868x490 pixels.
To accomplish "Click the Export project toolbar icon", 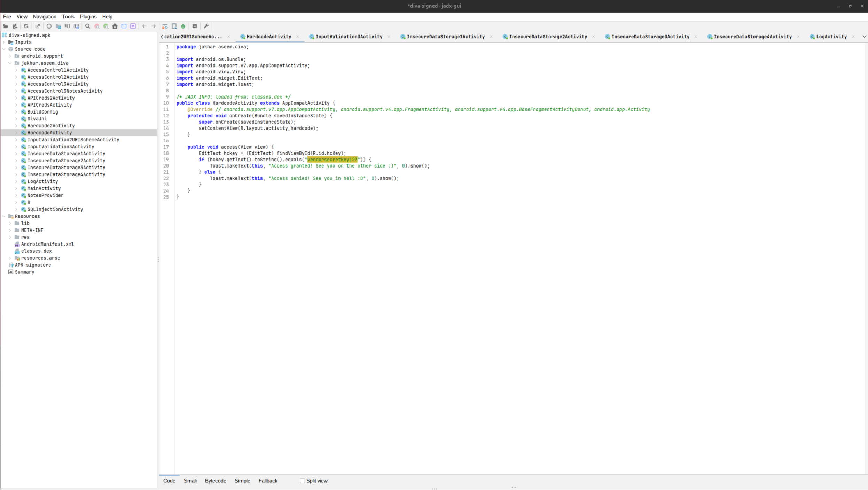I will click(x=38, y=26).
